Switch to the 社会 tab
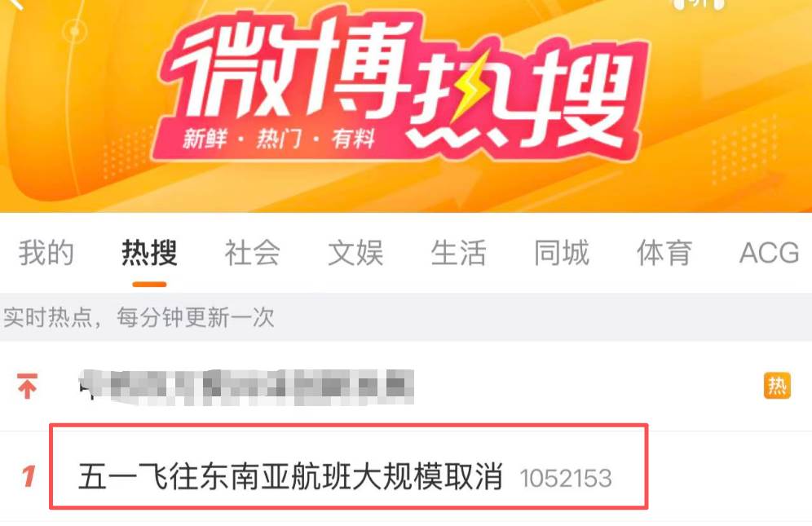 click(253, 253)
